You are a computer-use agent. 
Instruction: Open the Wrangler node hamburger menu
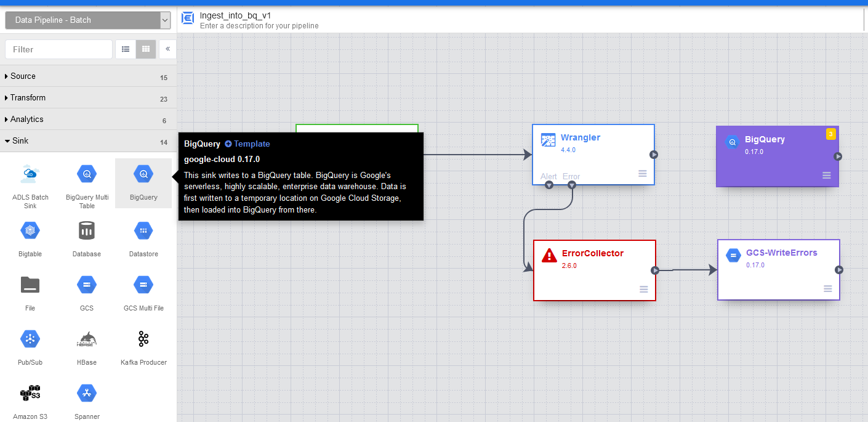click(643, 174)
